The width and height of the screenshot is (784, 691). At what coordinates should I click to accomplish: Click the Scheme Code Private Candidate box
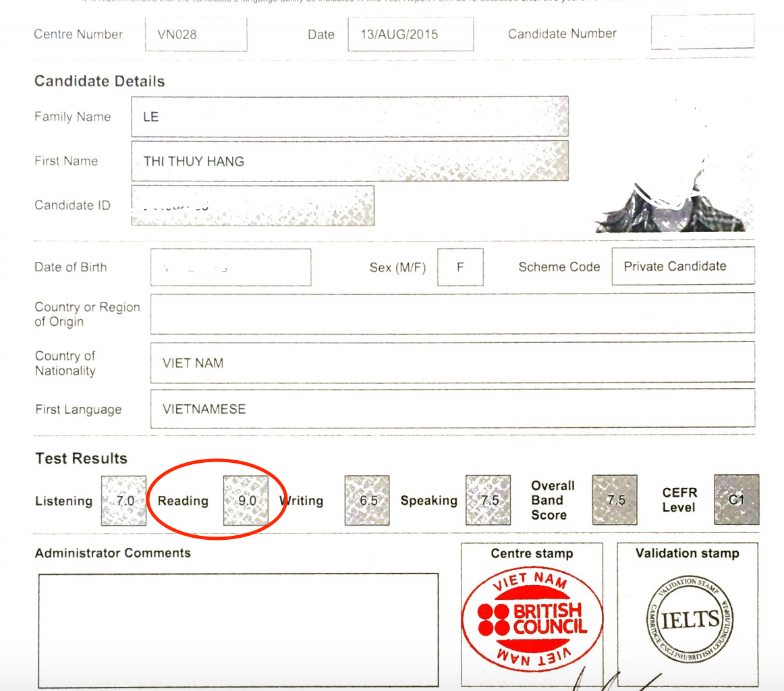click(683, 266)
